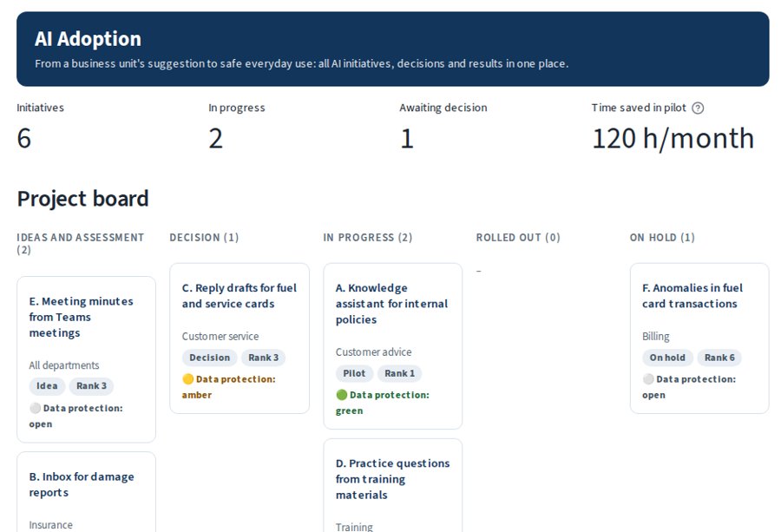Select the Decision (1) column header
Image resolution: width=781 pixels, height=532 pixels.
click(204, 238)
